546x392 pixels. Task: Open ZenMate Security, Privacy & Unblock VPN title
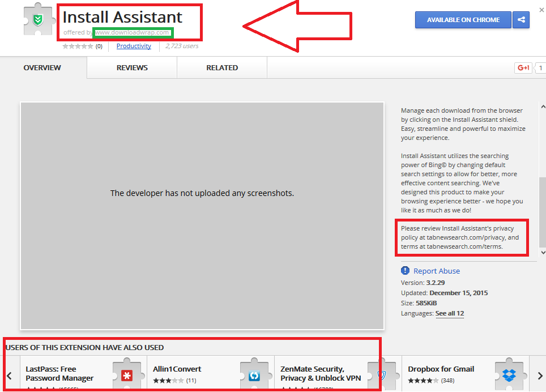(x=321, y=373)
